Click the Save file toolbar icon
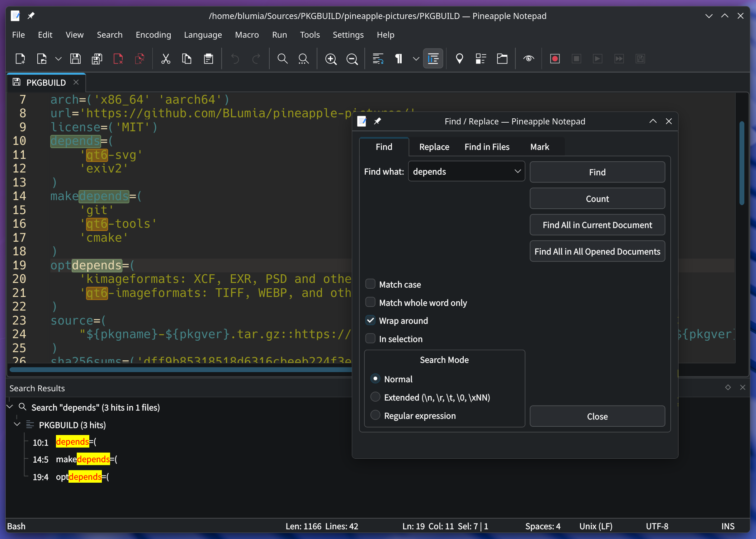The image size is (756, 539). tap(75, 58)
